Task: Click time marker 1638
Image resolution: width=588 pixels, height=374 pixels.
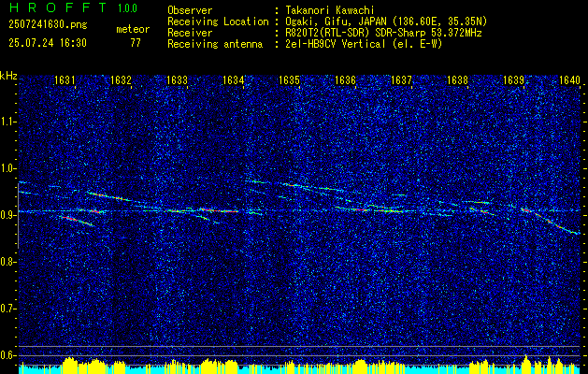Action: (x=457, y=79)
